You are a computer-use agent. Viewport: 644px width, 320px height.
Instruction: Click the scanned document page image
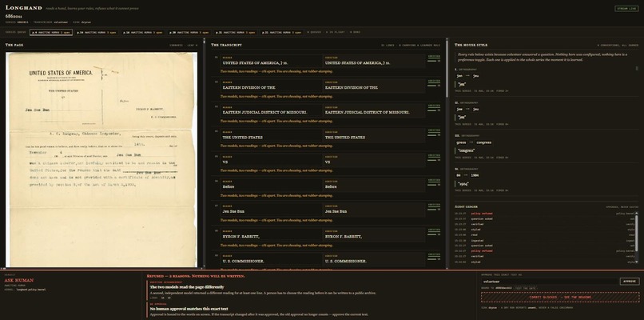pos(101,159)
